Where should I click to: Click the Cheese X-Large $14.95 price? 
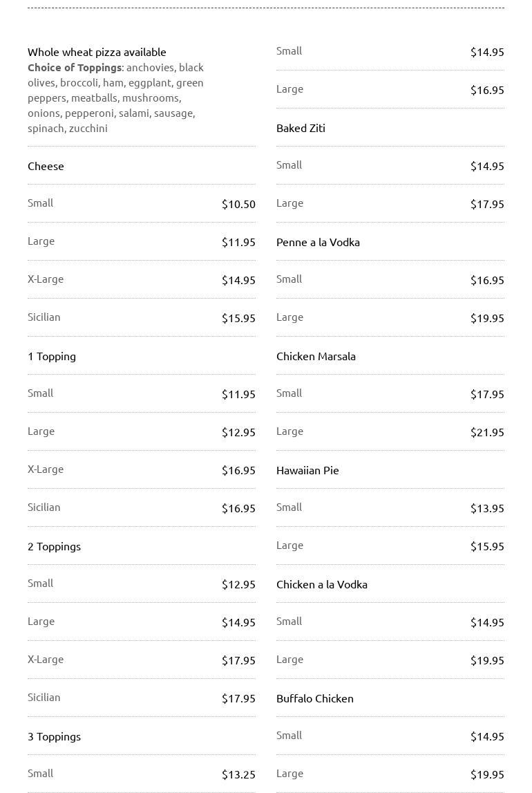[238, 280]
